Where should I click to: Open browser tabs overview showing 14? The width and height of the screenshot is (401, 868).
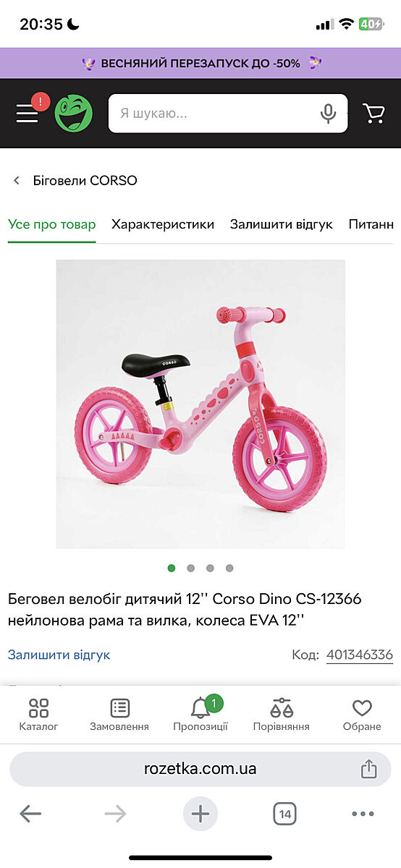tap(285, 814)
